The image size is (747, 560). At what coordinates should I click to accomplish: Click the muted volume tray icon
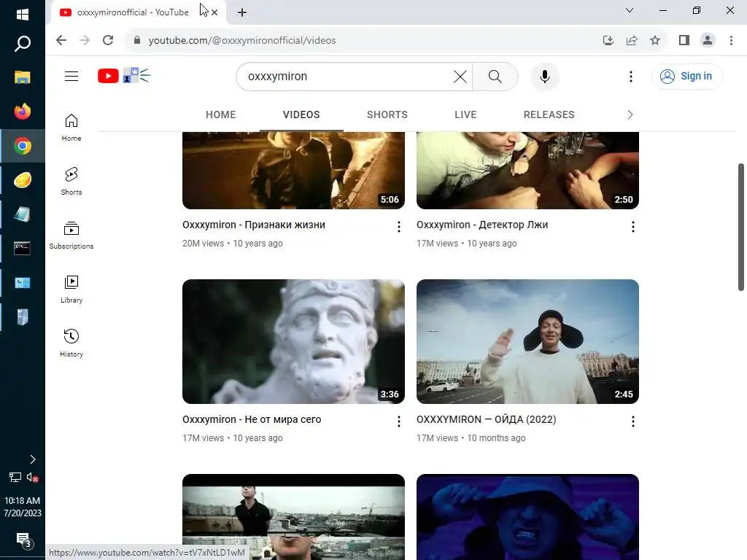(32, 477)
